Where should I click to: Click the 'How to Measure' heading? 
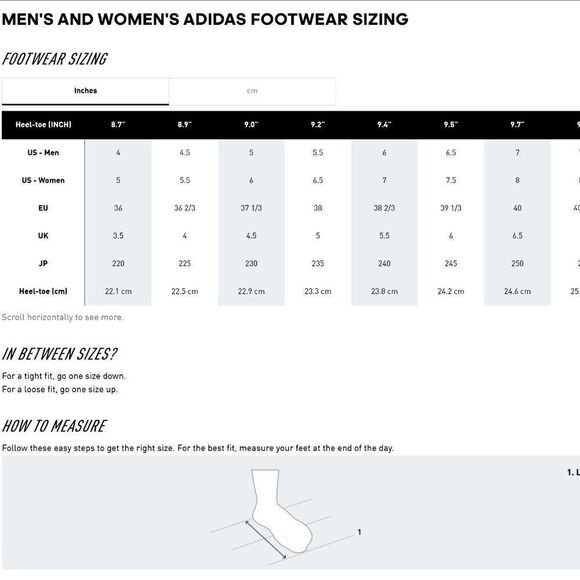(x=54, y=426)
